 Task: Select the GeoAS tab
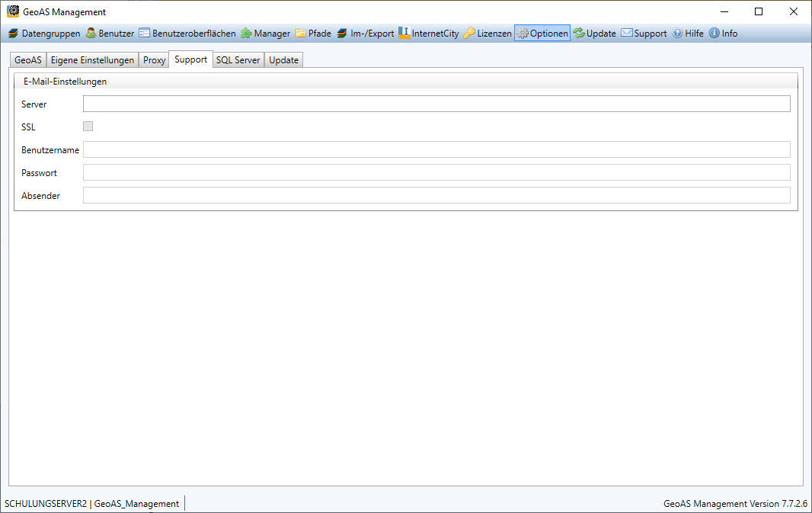point(28,60)
